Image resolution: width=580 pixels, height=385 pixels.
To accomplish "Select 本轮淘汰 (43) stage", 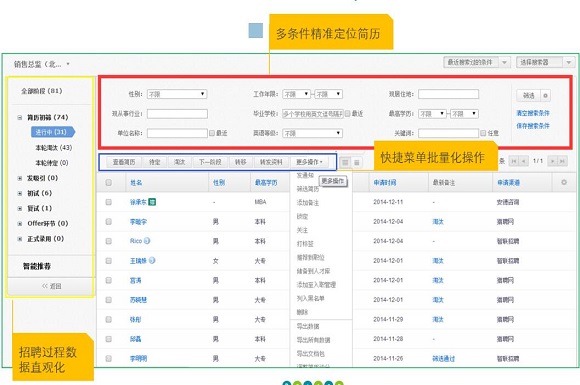I will pos(54,148).
